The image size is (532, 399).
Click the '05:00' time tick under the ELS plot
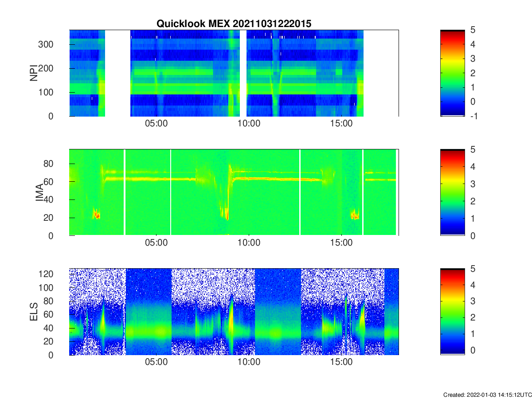[x=156, y=362]
